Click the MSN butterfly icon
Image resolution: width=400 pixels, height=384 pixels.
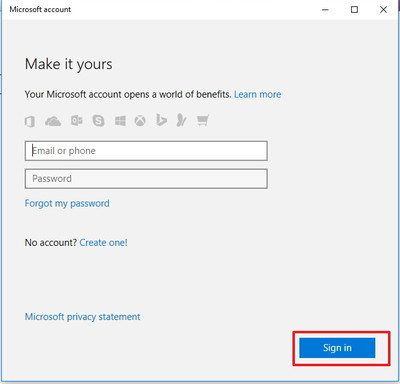coord(181,120)
